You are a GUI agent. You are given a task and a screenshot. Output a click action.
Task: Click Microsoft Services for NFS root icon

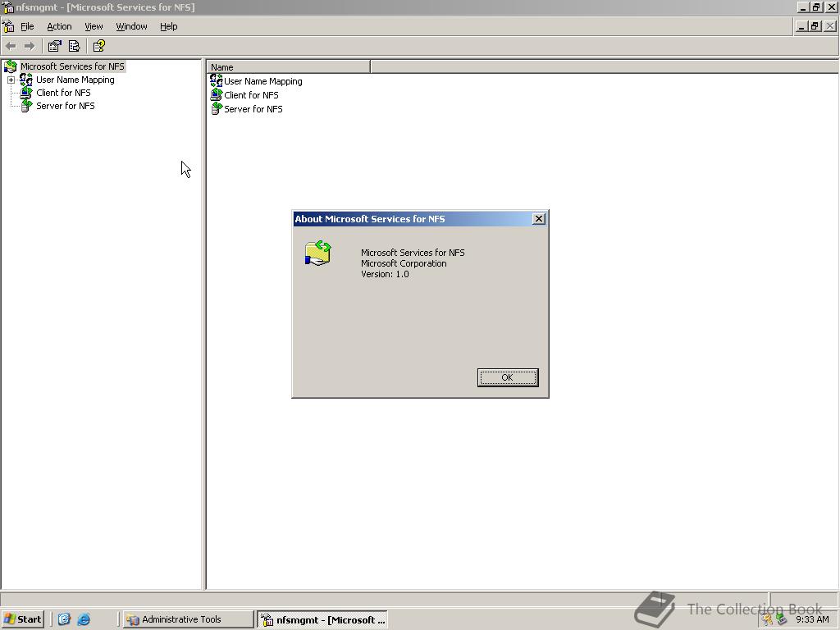point(10,66)
